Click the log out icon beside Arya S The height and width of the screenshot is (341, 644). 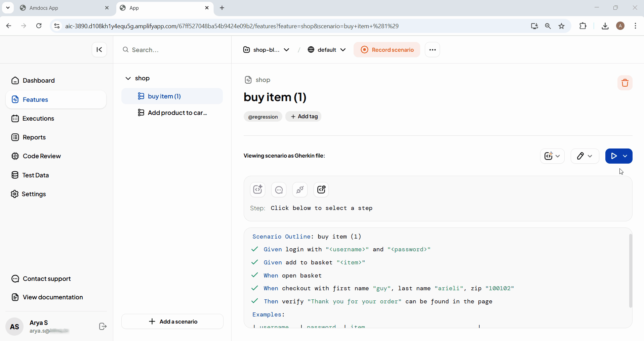pyautogui.click(x=103, y=327)
